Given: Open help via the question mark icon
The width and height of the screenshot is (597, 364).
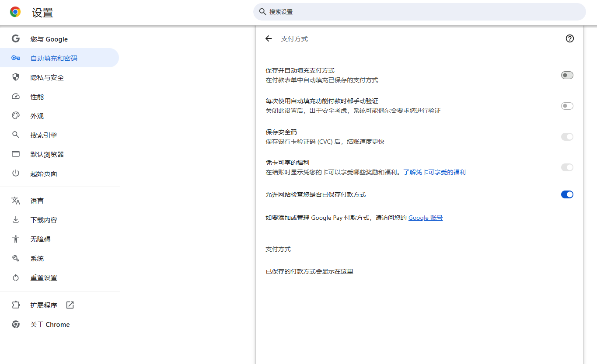Looking at the screenshot, I should [569, 38].
